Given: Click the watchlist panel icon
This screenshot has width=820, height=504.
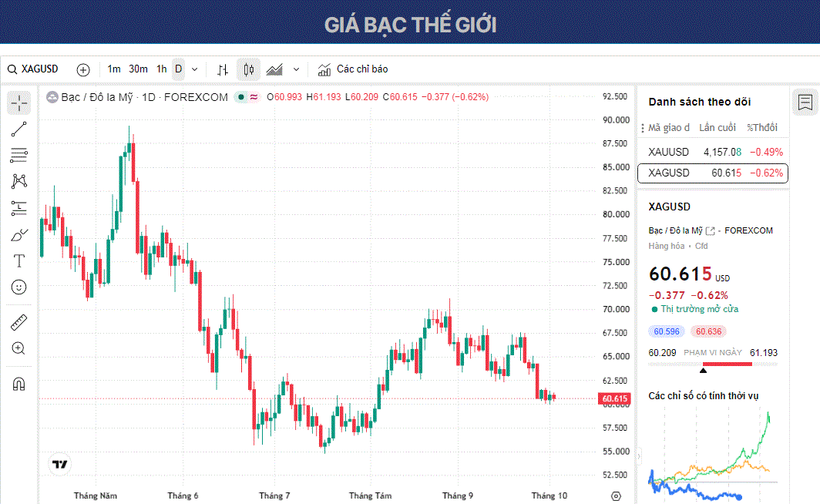Looking at the screenshot, I should coord(805,102).
